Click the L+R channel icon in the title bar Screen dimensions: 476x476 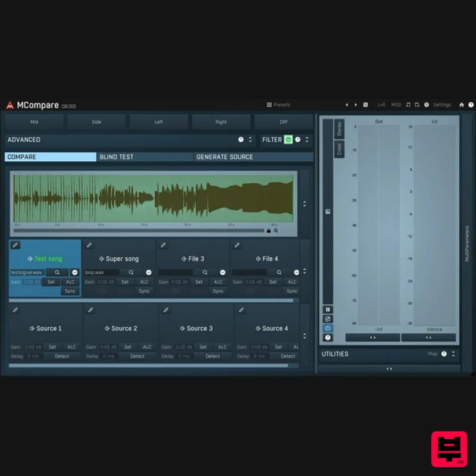coord(380,105)
